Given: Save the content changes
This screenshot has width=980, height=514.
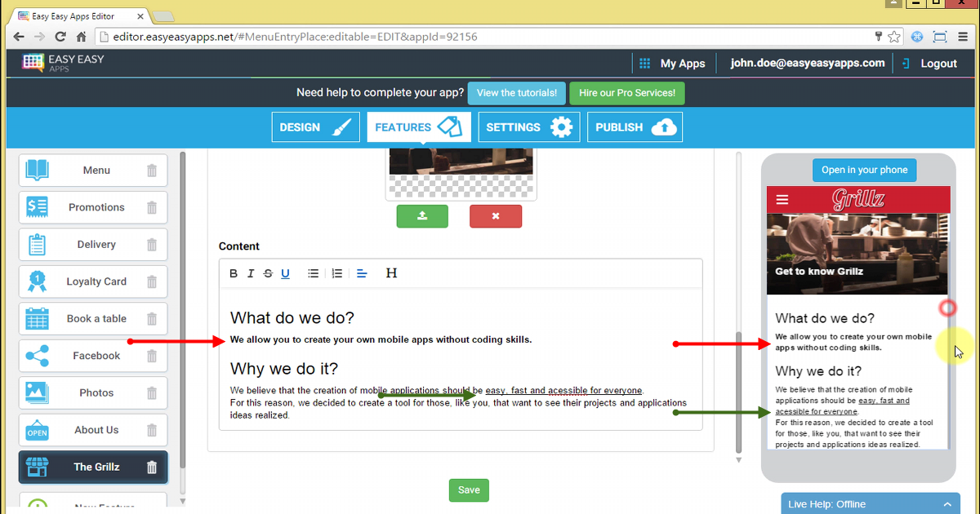Looking at the screenshot, I should click(468, 490).
